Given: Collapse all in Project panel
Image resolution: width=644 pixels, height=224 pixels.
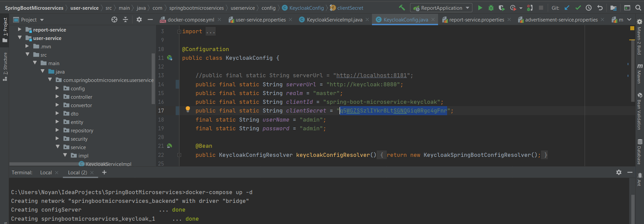Looking at the screenshot, I should tap(125, 19).
